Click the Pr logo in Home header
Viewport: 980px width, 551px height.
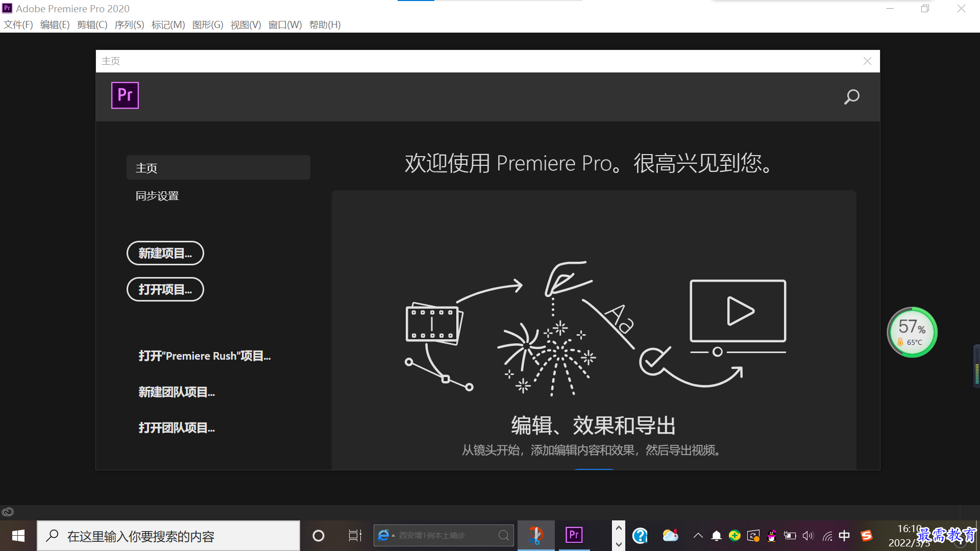pyautogui.click(x=125, y=95)
